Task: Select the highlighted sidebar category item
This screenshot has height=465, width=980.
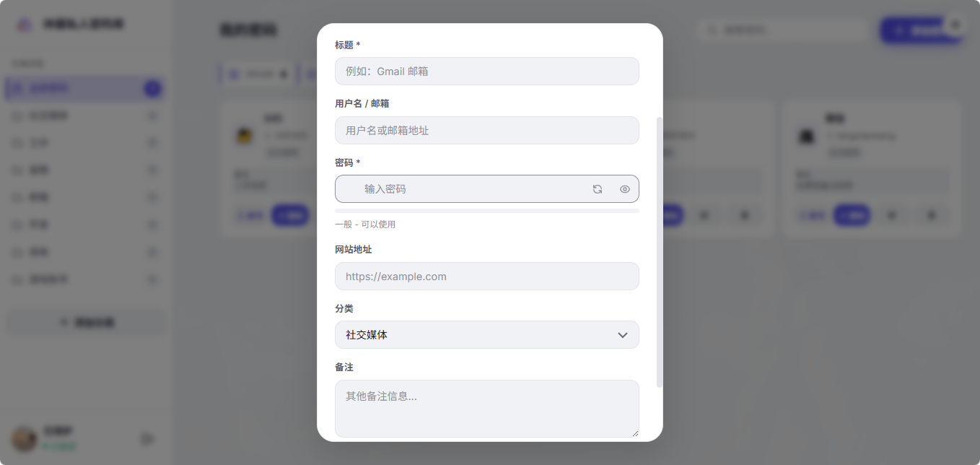Action: point(83,89)
